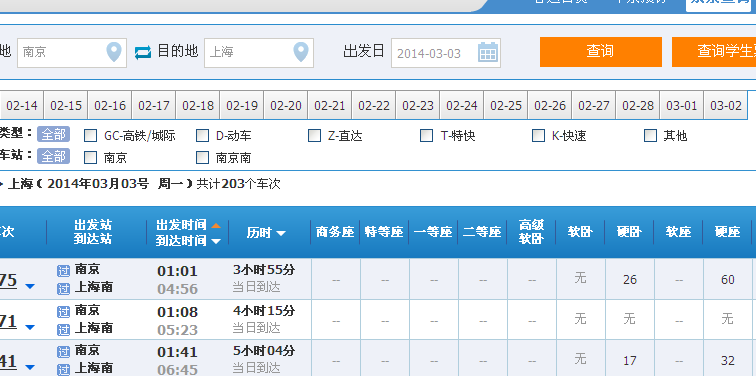
Task: Select 全部 for station filter
Action: pyautogui.click(x=54, y=156)
